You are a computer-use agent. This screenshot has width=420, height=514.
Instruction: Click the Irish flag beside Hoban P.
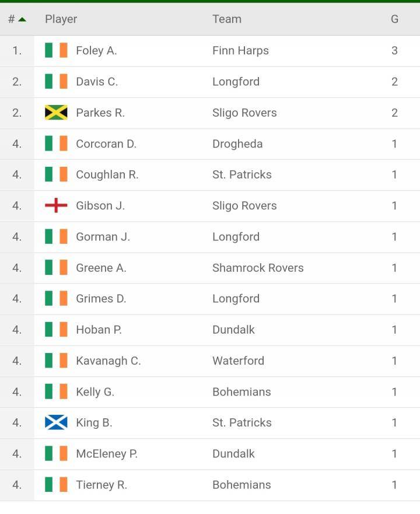pyautogui.click(x=56, y=330)
